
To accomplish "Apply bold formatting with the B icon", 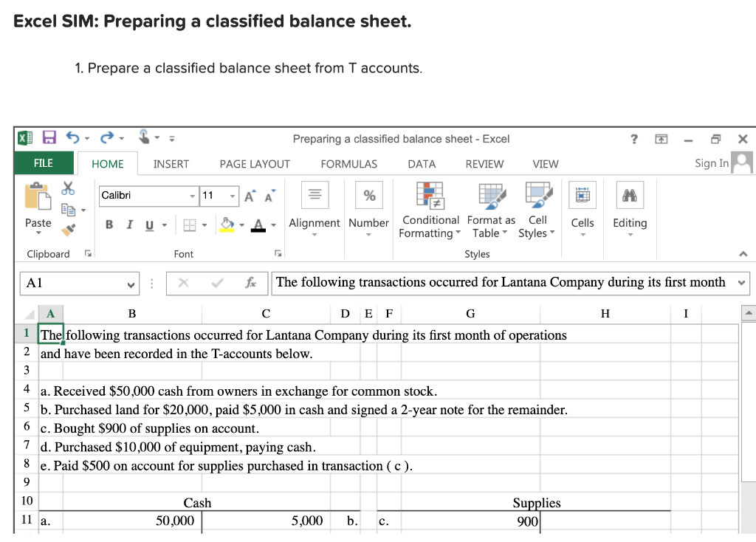I will point(109,224).
